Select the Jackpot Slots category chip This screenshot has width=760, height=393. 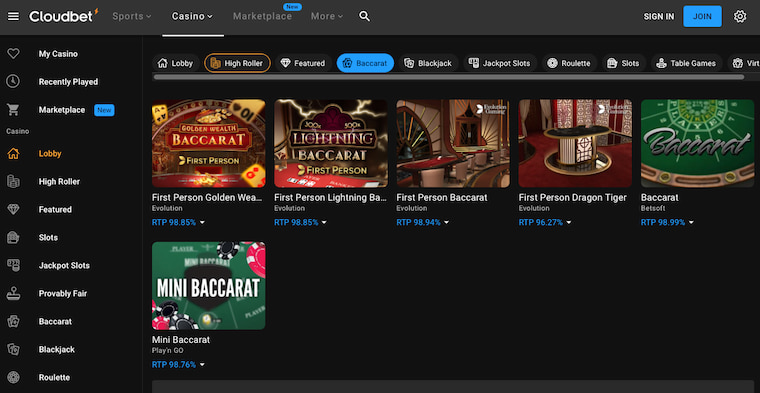point(500,63)
